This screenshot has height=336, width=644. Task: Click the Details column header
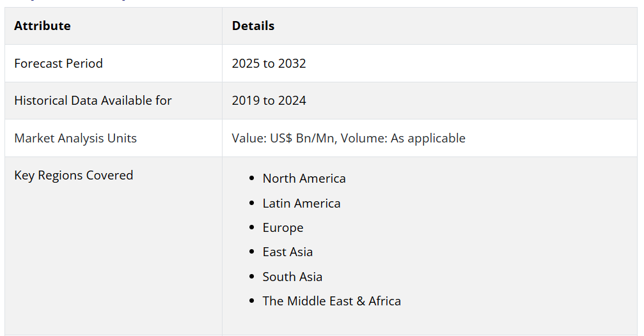pyautogui.click(x=253, y=26)
